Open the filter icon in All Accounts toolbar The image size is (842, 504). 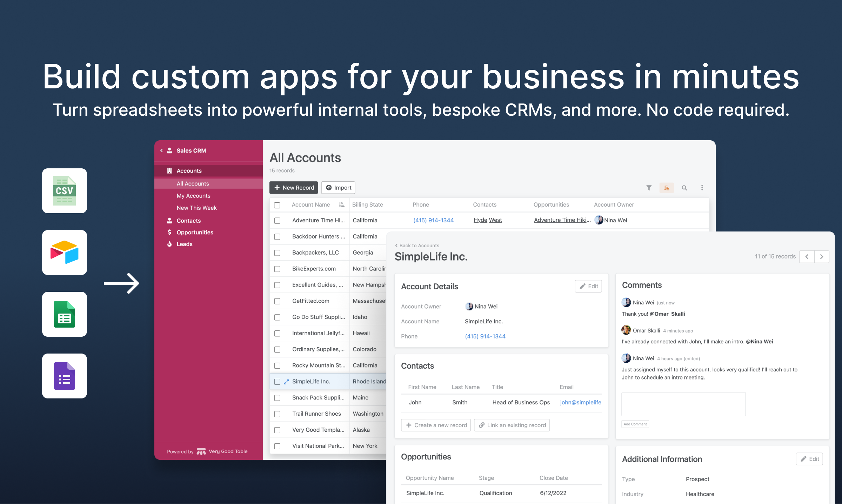(649, 188)
